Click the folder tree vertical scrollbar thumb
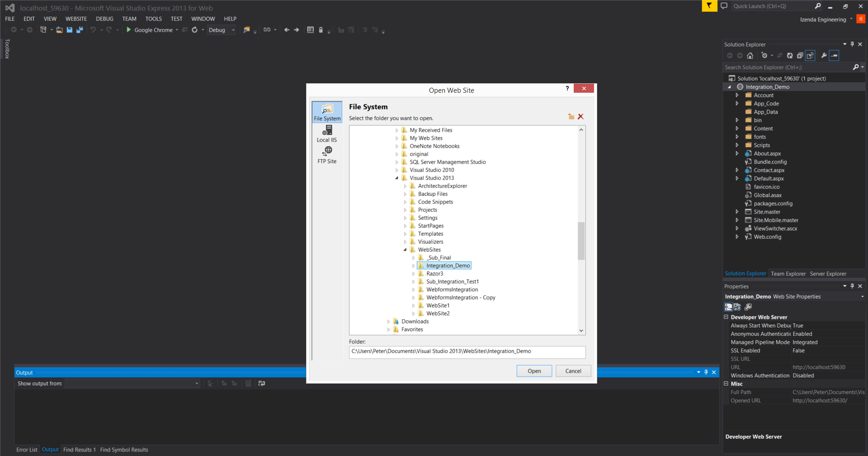Image resolution: width=868 pixels, height=456 pixels. click(581, 241)
